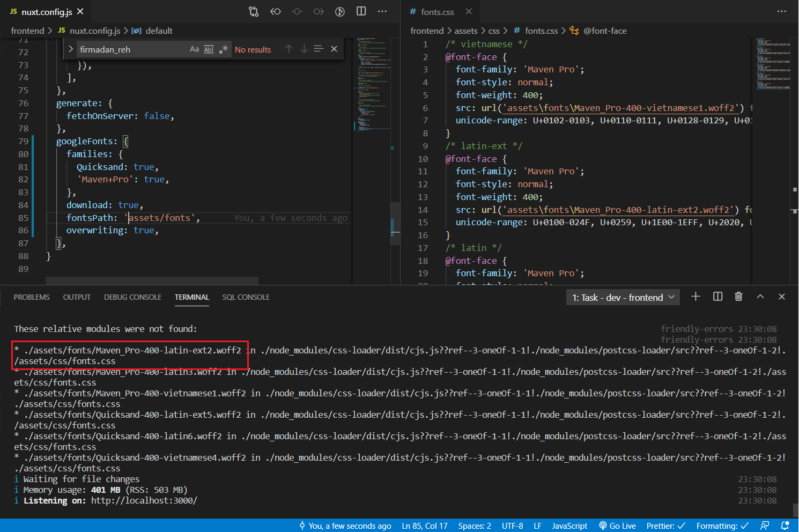Screen dimensions: 799x532
Task: Click the horizontal scrollbar of nuxt.config.js editor
Action: (x=152, y=280)
